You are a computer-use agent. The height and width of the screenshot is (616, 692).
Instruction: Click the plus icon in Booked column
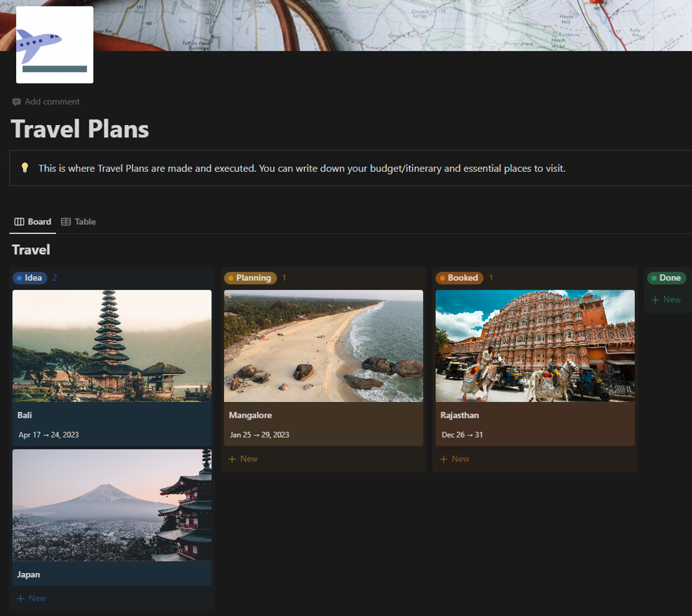(x=443, y=459)
